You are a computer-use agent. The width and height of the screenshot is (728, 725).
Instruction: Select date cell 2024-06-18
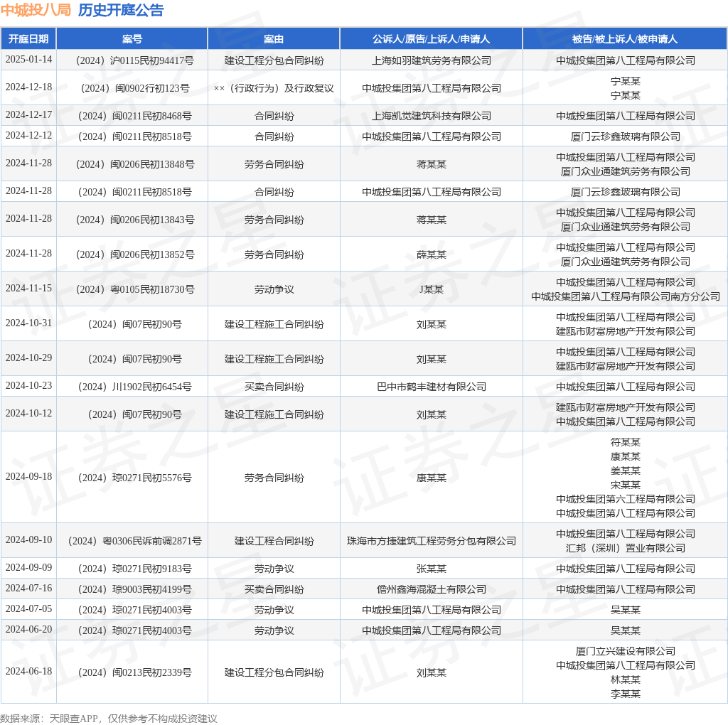click(28, 671)
